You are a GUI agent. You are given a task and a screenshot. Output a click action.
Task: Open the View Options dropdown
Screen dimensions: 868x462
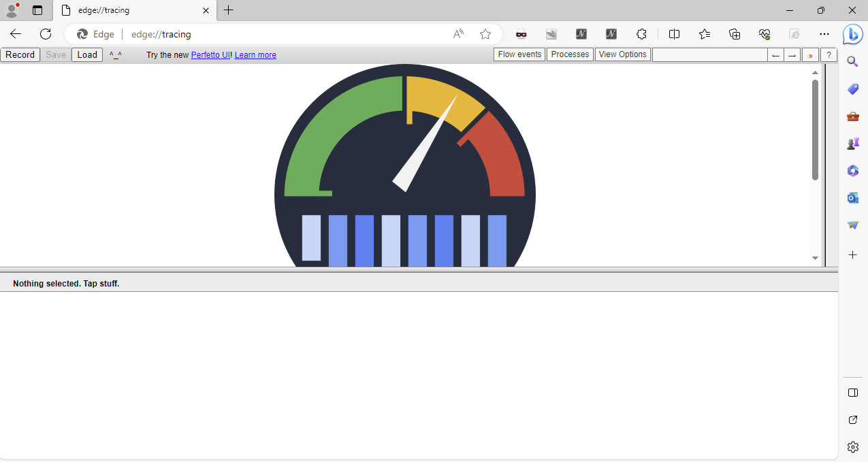coord(622,54)
